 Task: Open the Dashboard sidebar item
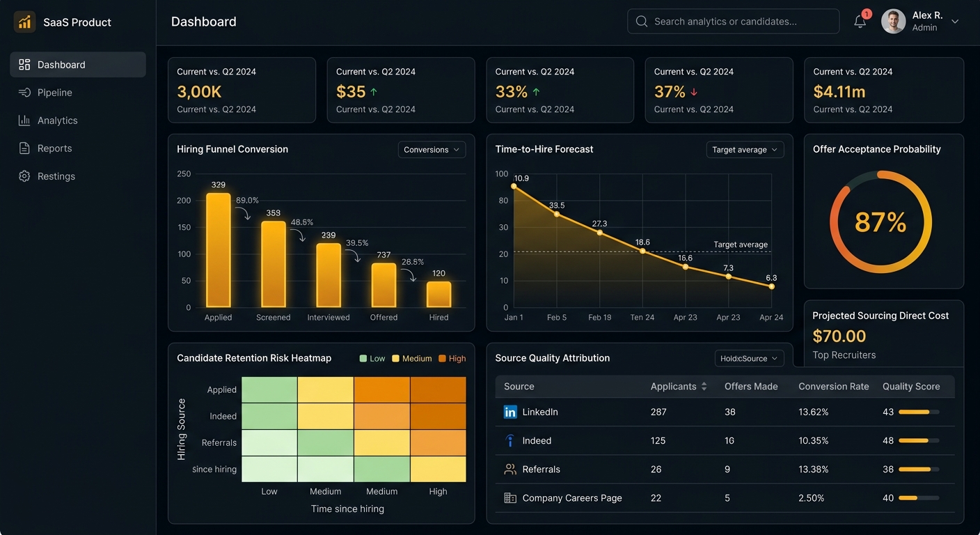[x=78, y=65]
